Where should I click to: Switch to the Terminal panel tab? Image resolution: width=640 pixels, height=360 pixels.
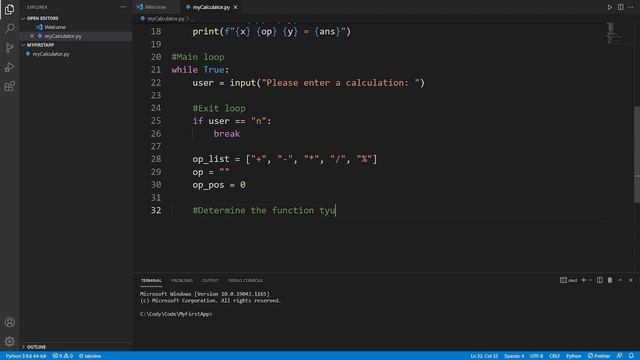click(x=151, y=280)
